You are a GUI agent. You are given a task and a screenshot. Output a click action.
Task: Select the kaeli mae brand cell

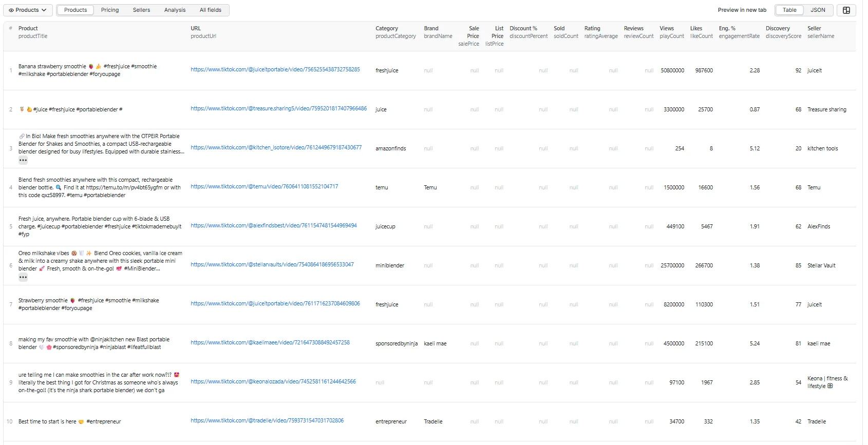[x=435, y=343]
